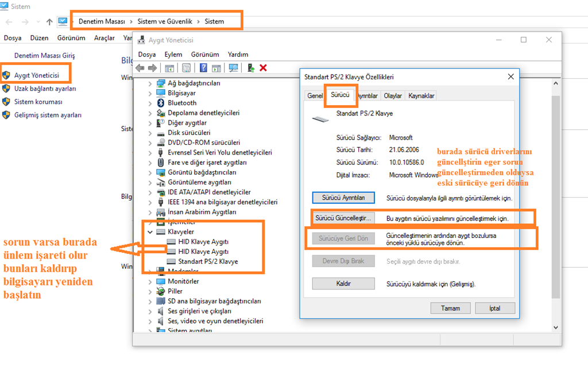This screenshot has width=588, height=370.
Task: Open the Eylem menu in Aygıt Yöneticisi
Action: point(173,55)
